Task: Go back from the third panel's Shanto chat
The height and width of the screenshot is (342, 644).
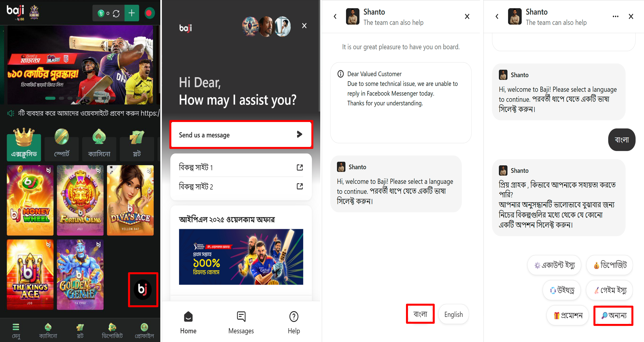Action: (335, 17)
